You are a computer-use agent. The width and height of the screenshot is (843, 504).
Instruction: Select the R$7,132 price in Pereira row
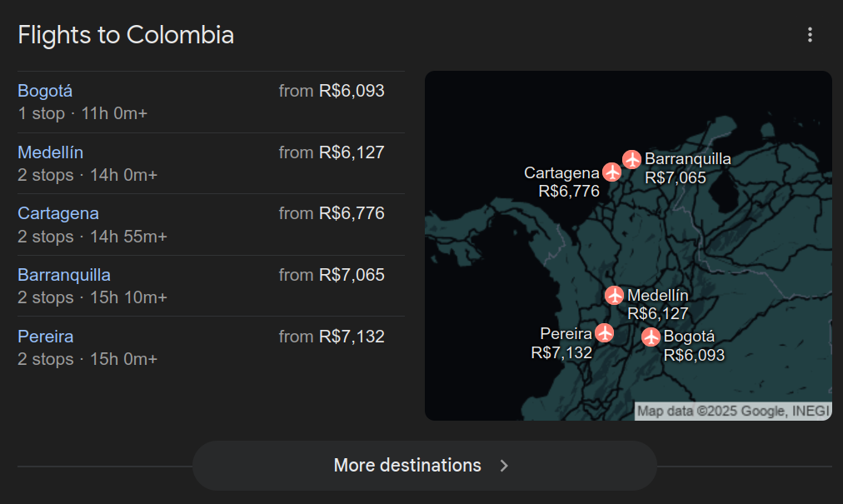352,337
